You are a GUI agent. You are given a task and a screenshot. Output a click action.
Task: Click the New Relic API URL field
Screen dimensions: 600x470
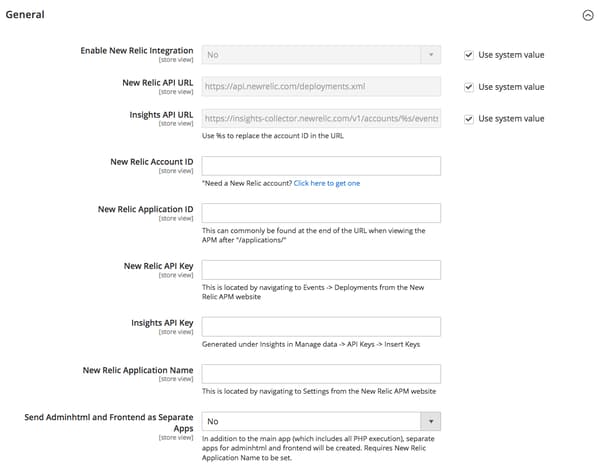click(x=321, y=87)
